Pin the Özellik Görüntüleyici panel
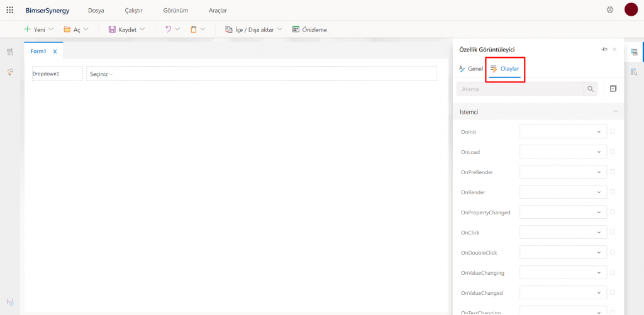644x315 pixels. [x=604, y=49]
